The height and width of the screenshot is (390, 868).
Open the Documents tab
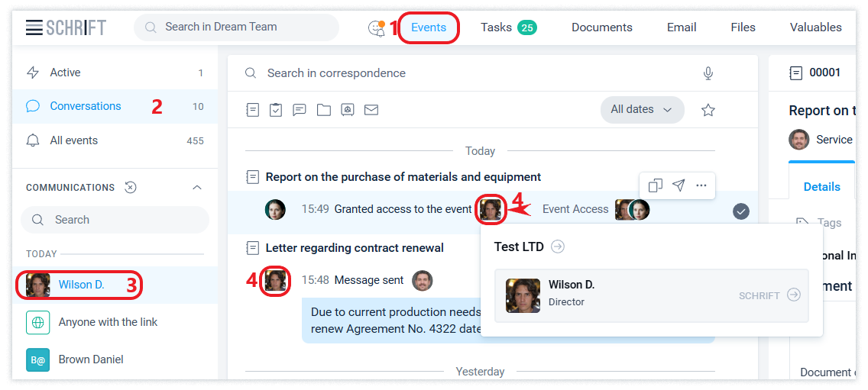click(602, 27)
